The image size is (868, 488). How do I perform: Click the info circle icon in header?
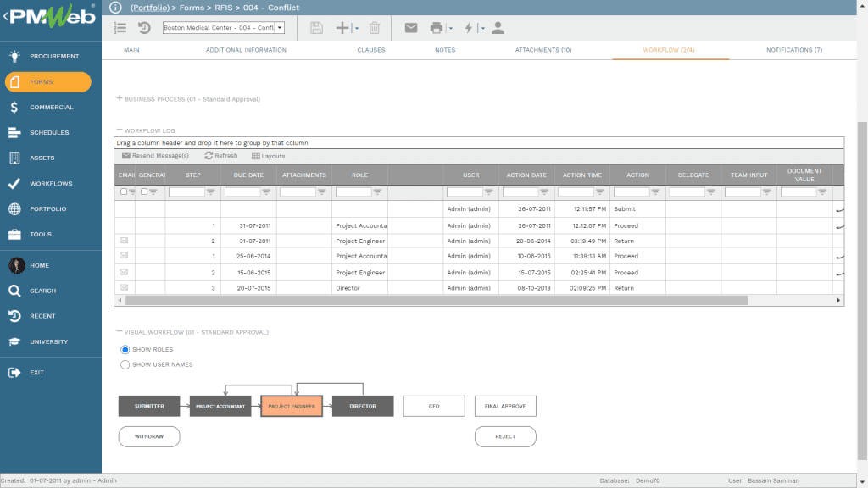115,7
